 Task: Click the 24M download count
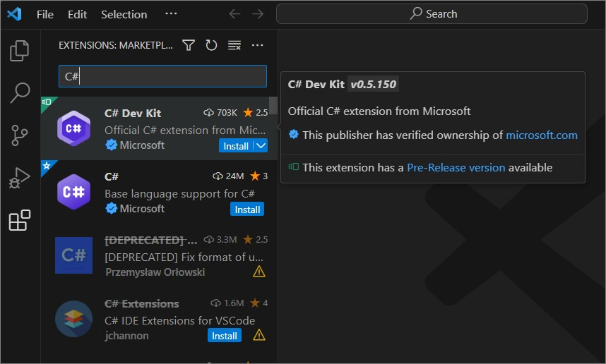point(228,176)
